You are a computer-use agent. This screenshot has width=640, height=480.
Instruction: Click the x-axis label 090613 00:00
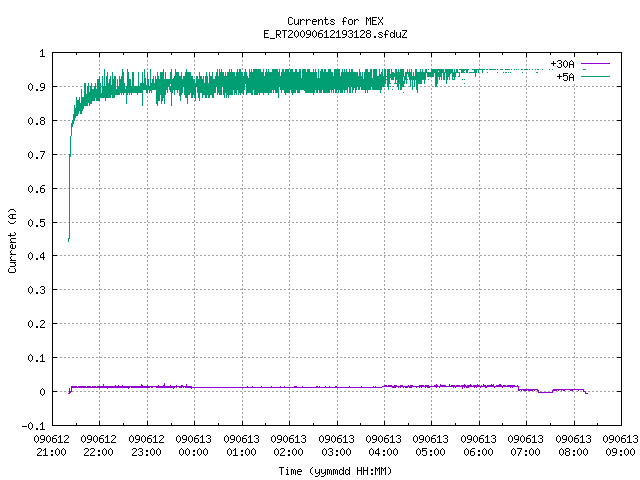coord(193,445)
